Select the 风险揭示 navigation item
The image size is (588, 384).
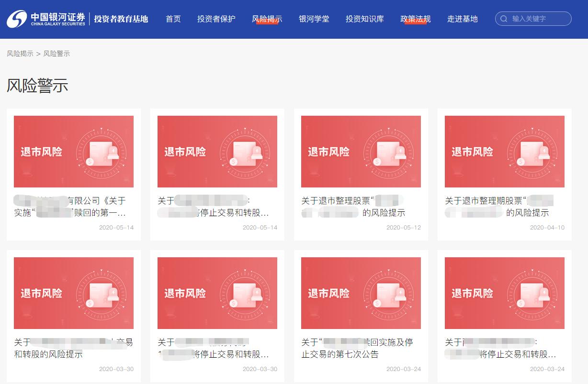click(x=267, y=19)
